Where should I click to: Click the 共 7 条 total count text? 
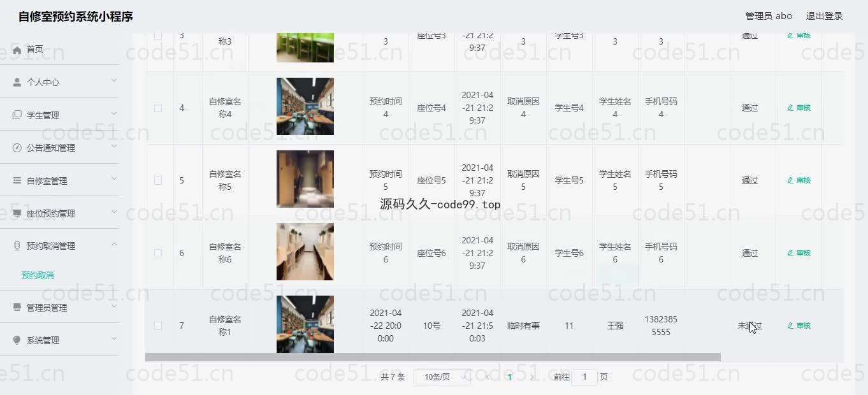click(393, 377)
